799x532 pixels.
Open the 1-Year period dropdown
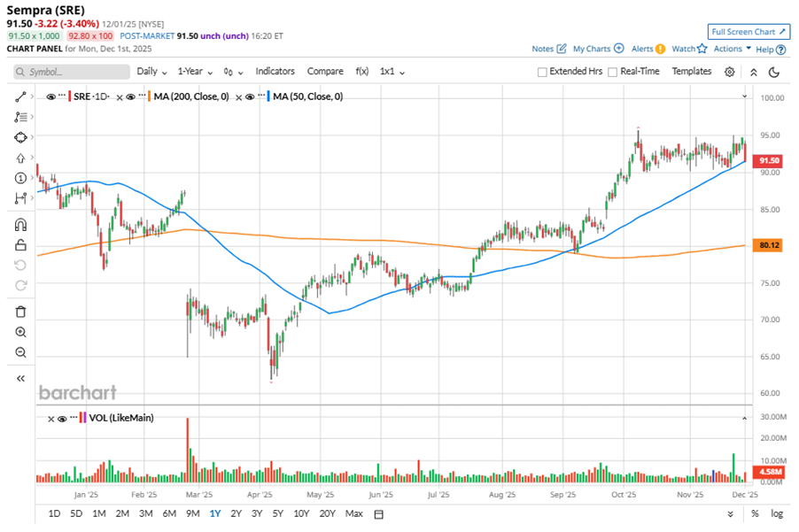195,72
